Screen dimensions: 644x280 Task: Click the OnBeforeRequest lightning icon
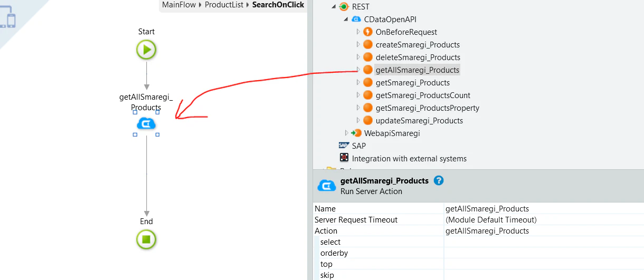click(368, 32)
